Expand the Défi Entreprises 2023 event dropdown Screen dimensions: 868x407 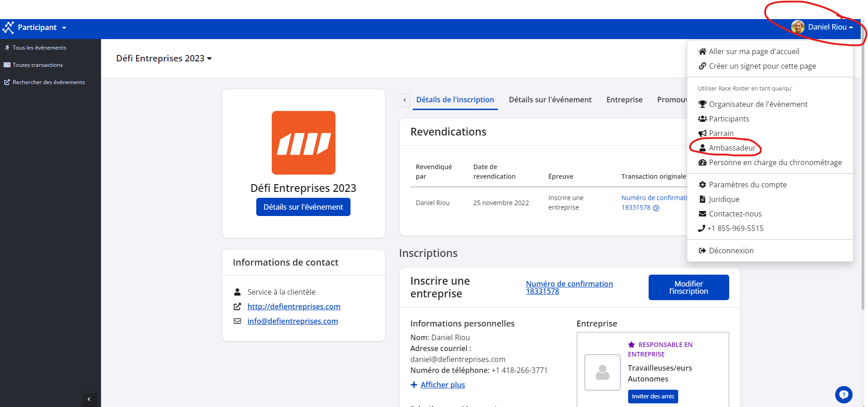click(x=164, y=58)
